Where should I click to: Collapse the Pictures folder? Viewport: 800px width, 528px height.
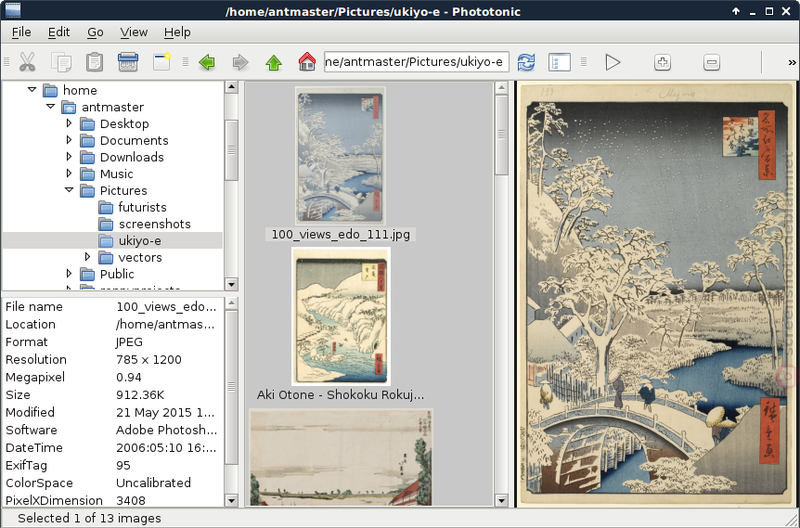point(69,190)
